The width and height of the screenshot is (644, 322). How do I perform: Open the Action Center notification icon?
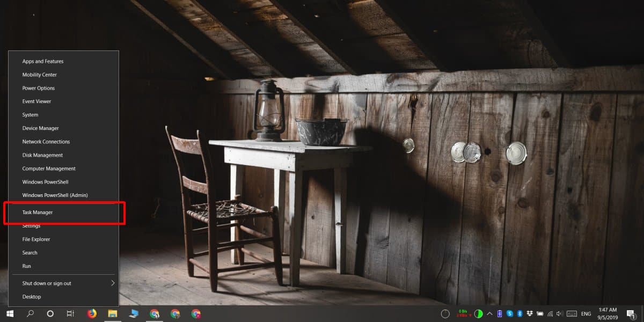(x=631, y=313)
